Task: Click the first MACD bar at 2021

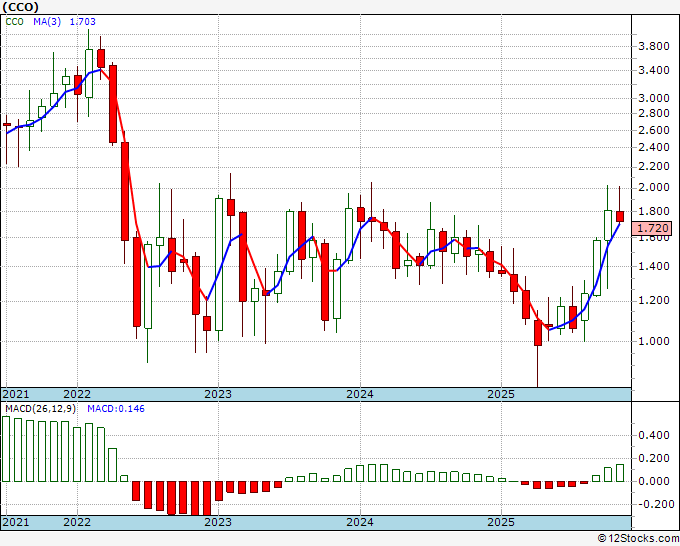Action: click(x=6, y=449)
